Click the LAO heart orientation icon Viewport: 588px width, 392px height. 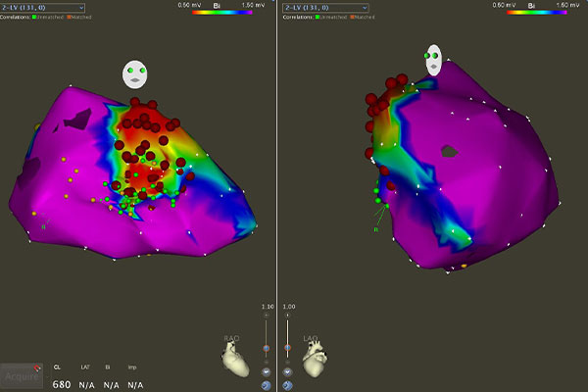pyautogui.click(x=316, y=362)
